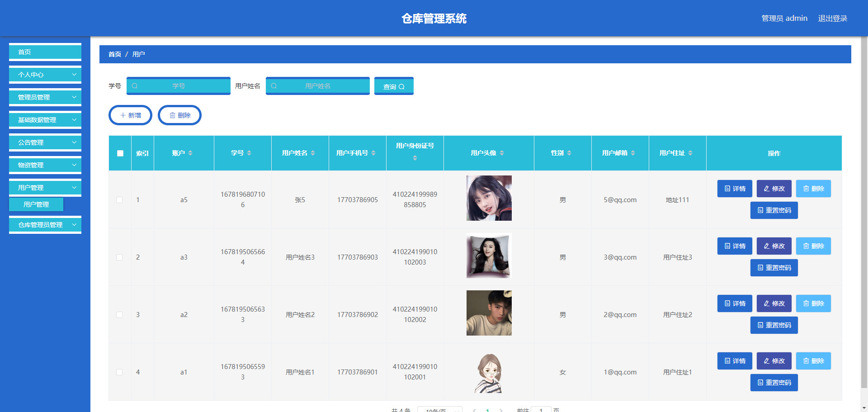
Task: Click the sort arrows in 学号 column header
Action: pos(249,153)
